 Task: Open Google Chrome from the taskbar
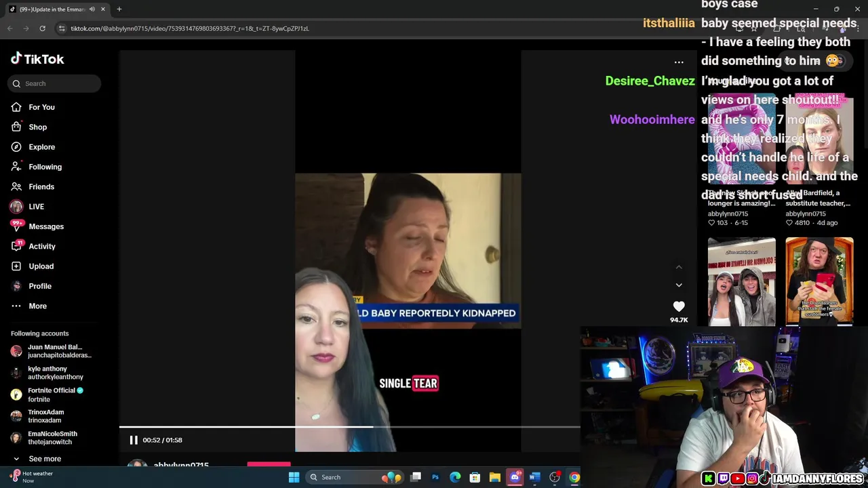pos(574,477)
